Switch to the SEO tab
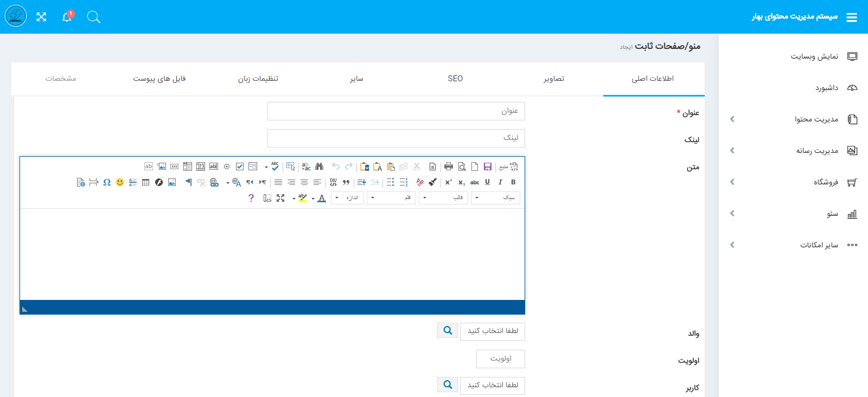Image resolution: width=868 pixels, height=397 pixels. pyautogui.click(x=455, y=79)
